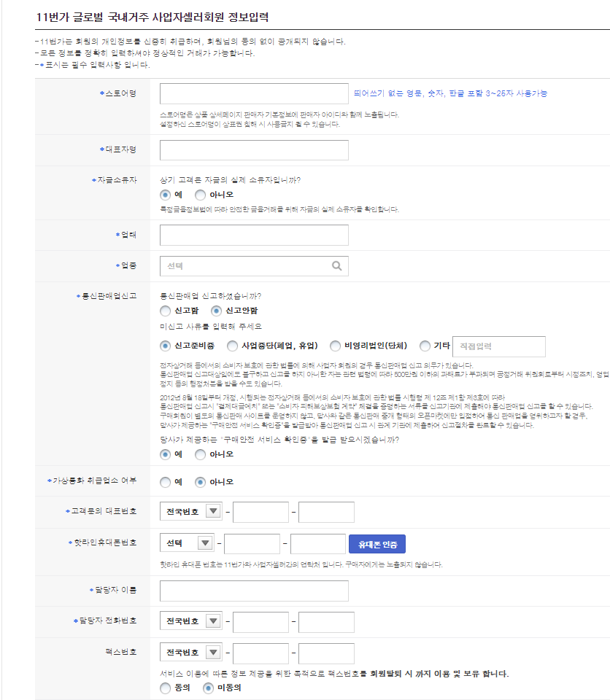
Task: Select 기타 reason radio button
Action: click(x=425, y=346)
